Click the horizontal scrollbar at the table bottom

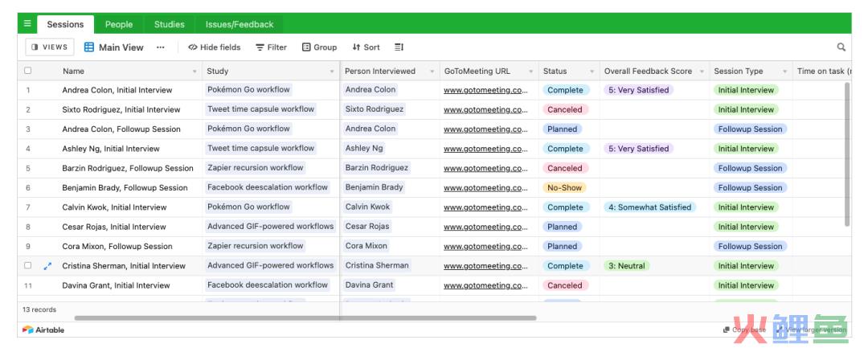pyautogui.click(x=305, y=318)
